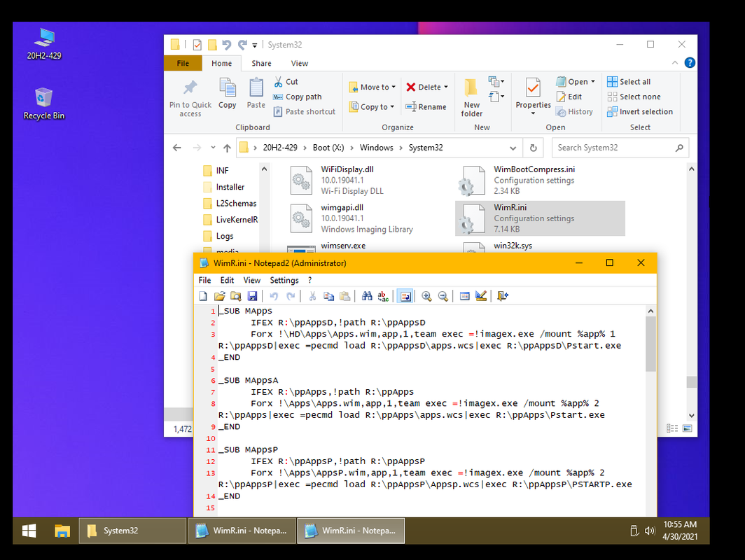
Task: Click the Windows breadcrumb in address bar
Action: 376,148
